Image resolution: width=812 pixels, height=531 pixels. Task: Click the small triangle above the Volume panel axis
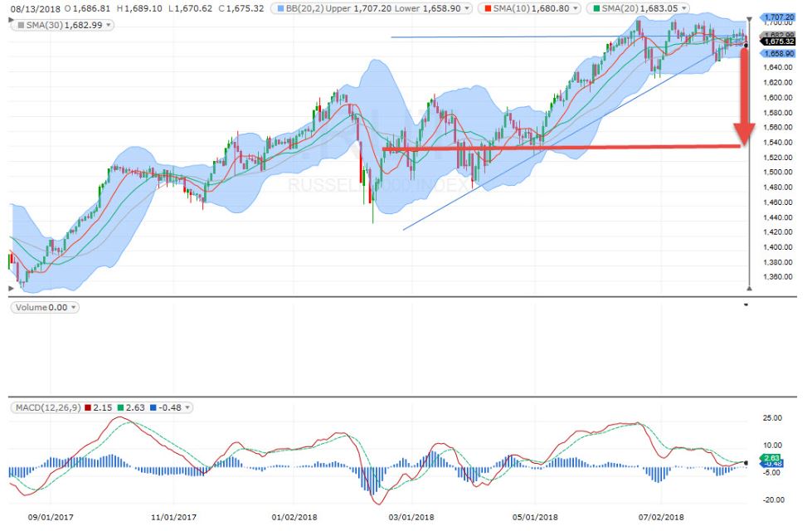click(746, 304)
